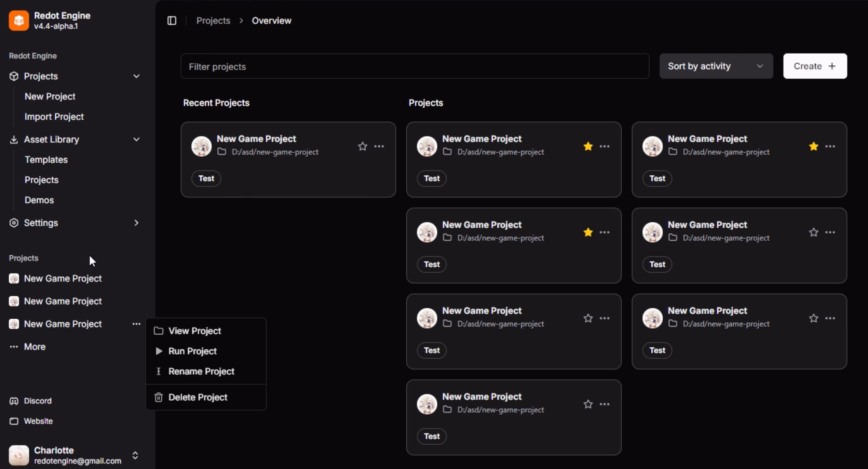This screenshot has width=868, height=469.
Task: Favorite the Recent Projects card star
Action: tap(362, 146)
